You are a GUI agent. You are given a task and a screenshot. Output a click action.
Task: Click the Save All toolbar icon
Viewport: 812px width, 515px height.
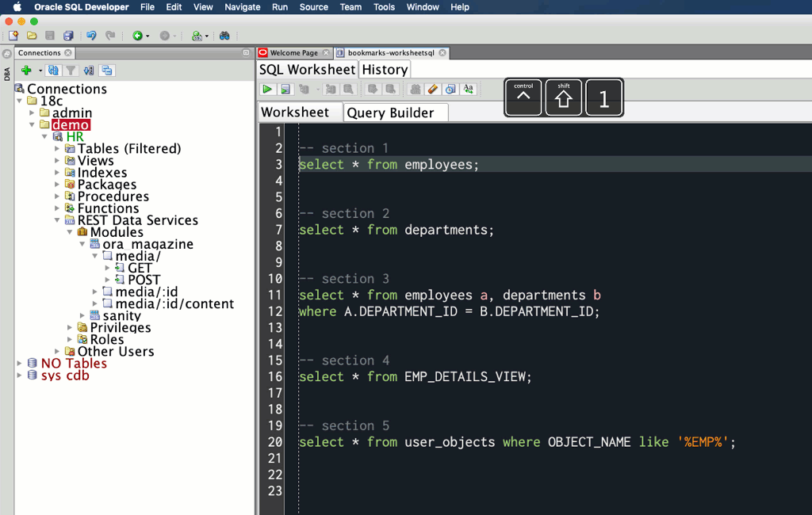(68, 36)
